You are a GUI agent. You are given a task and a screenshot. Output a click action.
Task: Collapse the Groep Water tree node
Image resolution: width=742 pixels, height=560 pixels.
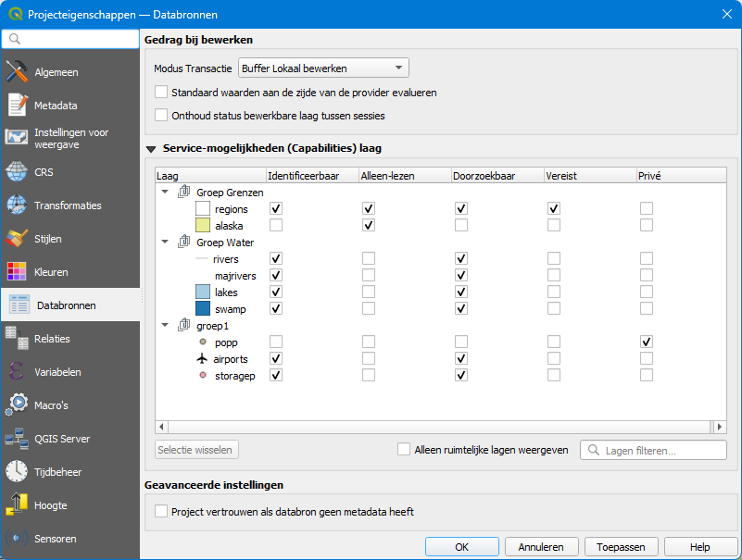(165, 242)
